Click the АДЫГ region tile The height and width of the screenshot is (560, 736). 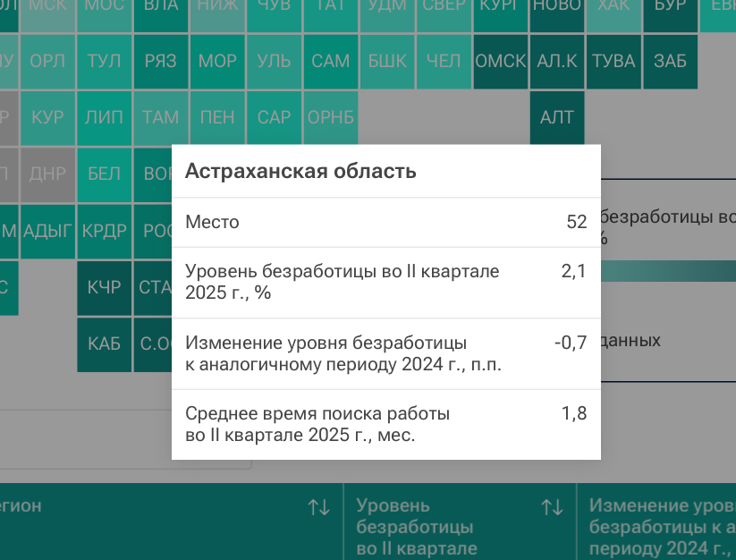47,231
